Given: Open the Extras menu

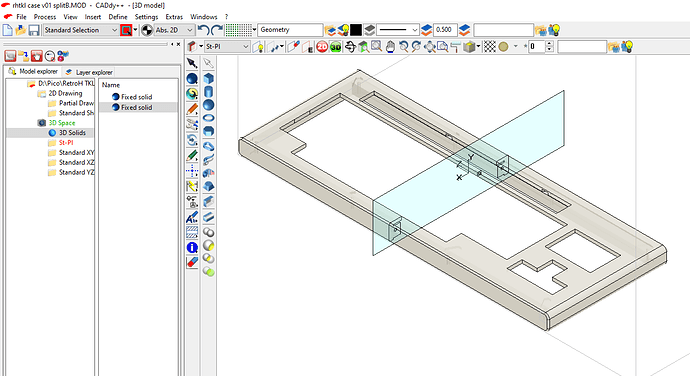Looking at the screenshot, I should [x=174, y=17].
